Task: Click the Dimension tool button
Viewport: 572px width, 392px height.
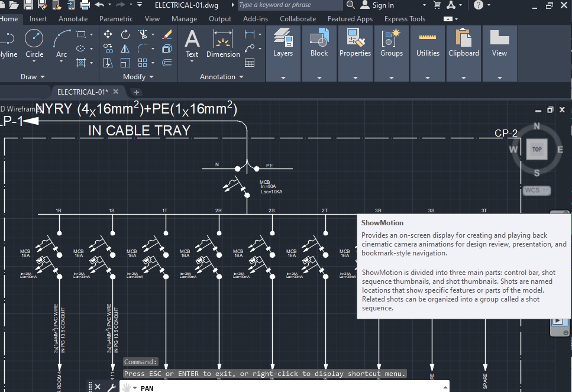Action: [223, 44]
